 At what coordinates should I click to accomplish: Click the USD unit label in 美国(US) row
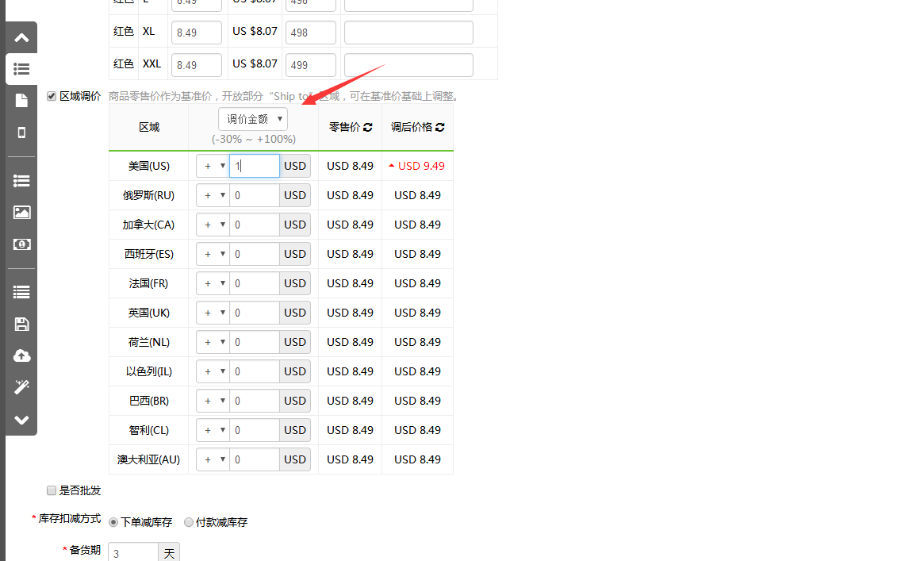click(294, 166)
